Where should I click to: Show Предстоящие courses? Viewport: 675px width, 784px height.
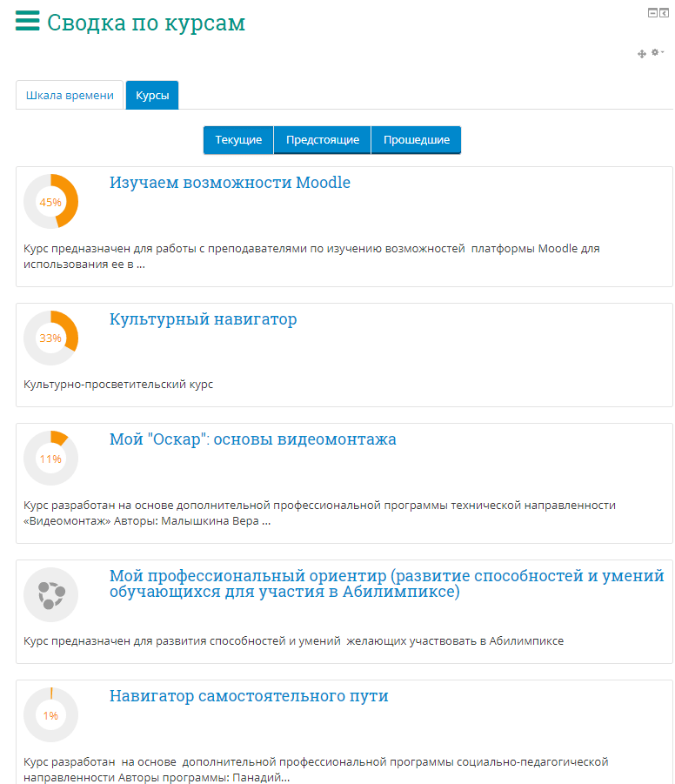pos(323,140)
